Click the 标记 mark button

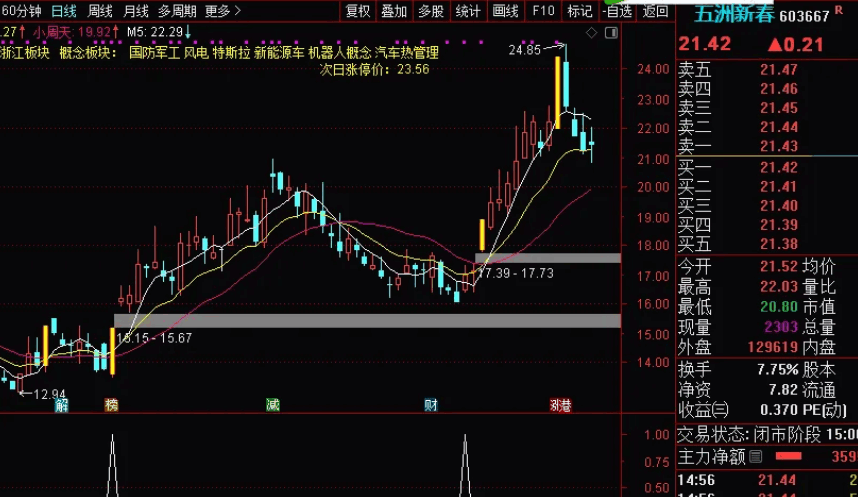[x=579, y=11]
